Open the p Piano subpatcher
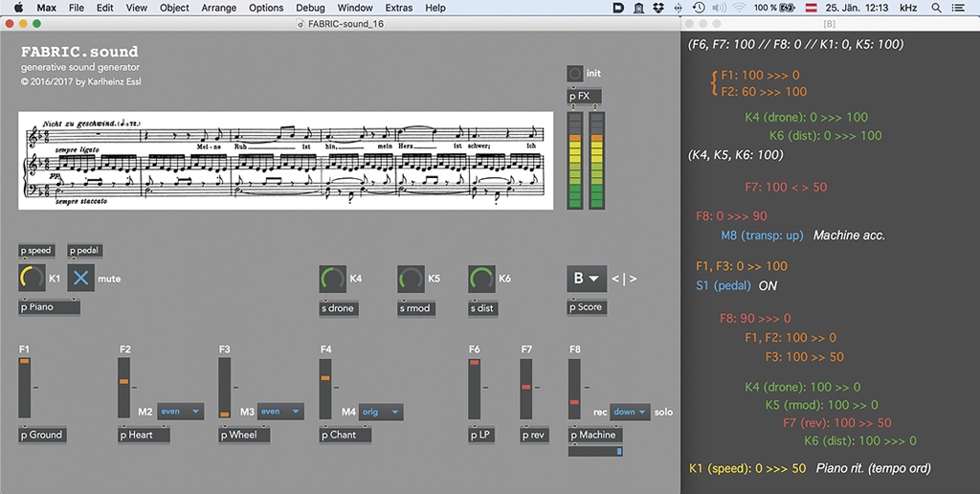Viewport: 980px width, 494px height. click(49, 307)
